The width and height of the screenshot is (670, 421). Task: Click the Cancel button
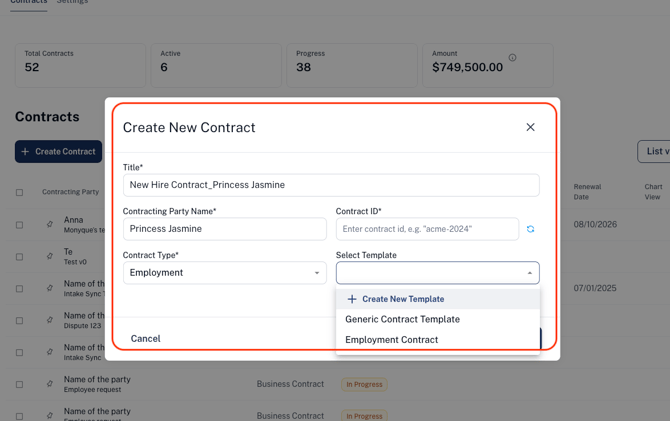pos(145,339)
